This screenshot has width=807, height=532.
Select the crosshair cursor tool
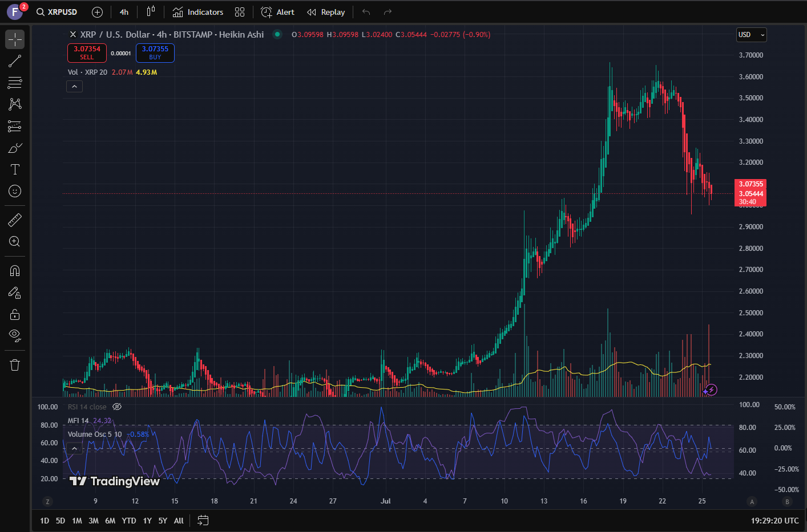pyautogui.click(x=15, y=39)
